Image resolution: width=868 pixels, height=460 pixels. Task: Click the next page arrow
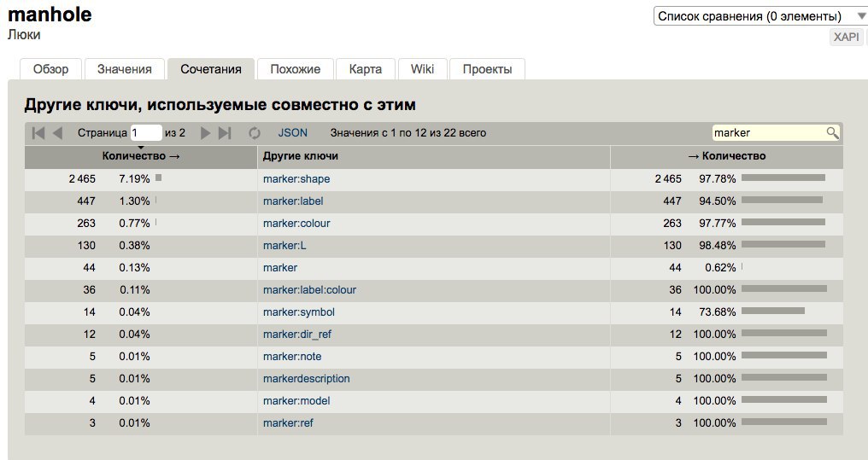point(205,133)
